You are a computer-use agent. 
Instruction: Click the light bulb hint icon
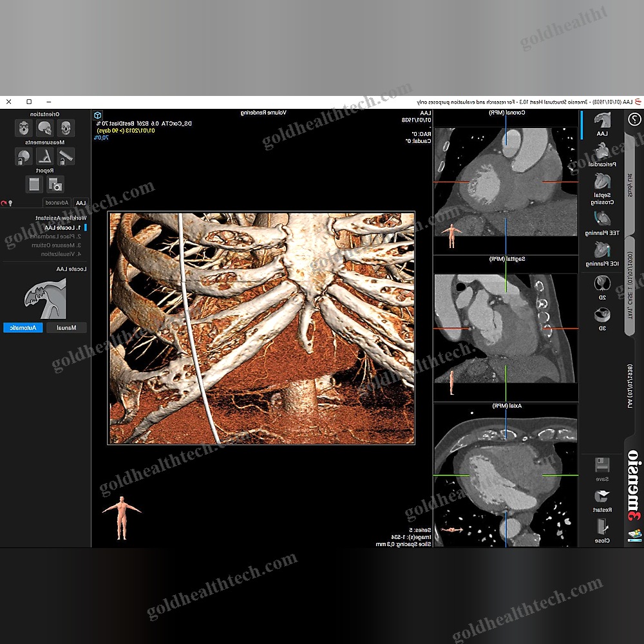10,203
